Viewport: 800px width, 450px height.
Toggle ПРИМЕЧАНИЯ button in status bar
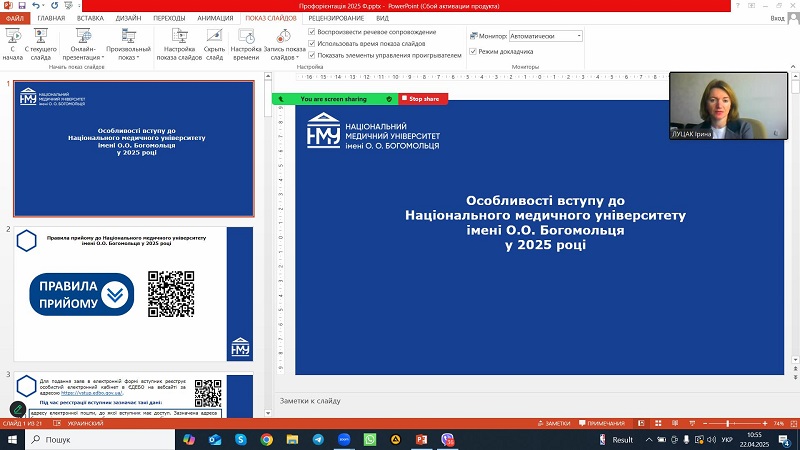[x=602, y=423]
